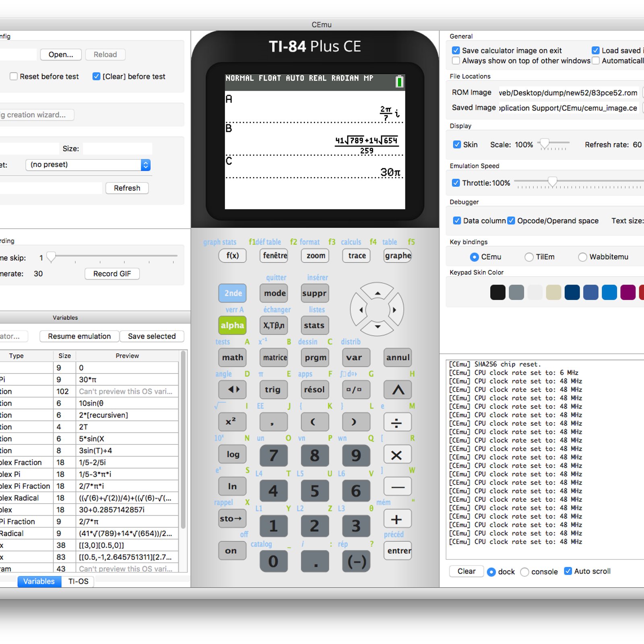Switch to the TI-OS tab
The height and width of the screenshot is (644, 644).
[78, 582]
